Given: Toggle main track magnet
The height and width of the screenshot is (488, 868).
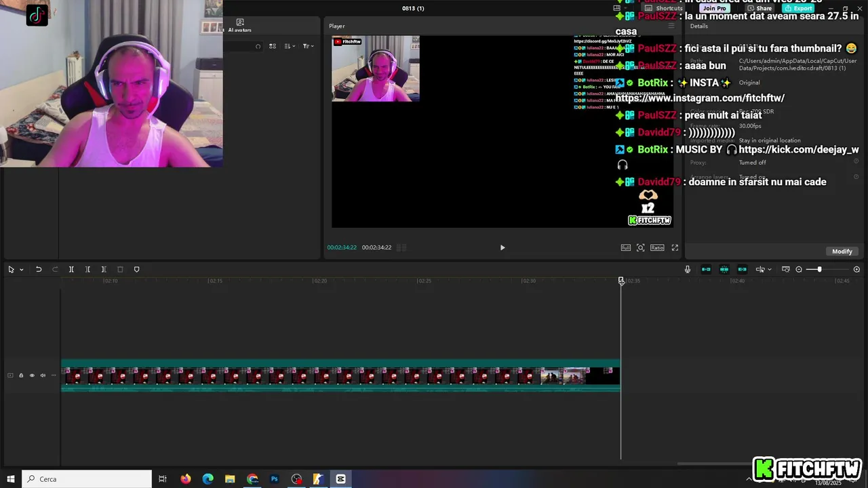Looking at the screenshot, I should pyautogui.click(x=706, y=270).
